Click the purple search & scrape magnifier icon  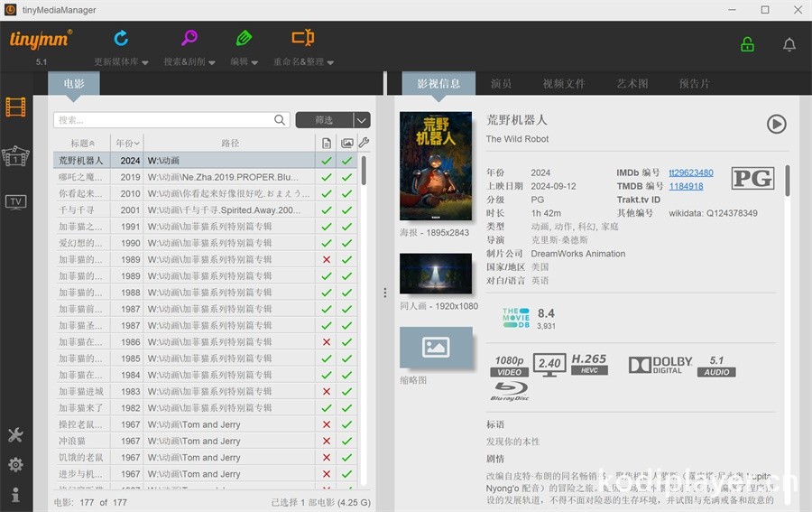[x=189, y=39]
